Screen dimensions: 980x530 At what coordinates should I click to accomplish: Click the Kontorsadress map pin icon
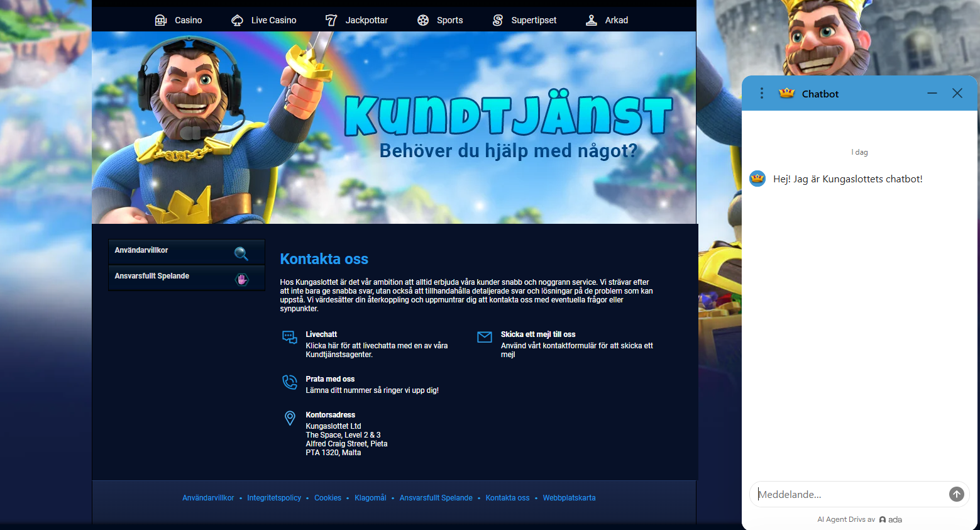coord(290,418)
